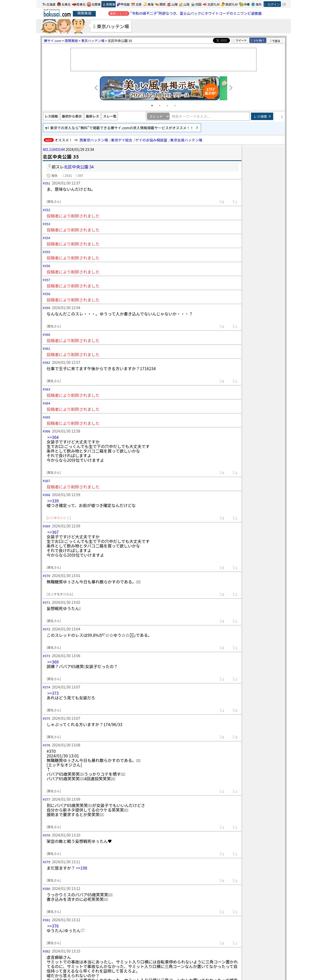Click the レス投稿 button
The height and width of the screenshot is (980, 327).
click(51, 117)
